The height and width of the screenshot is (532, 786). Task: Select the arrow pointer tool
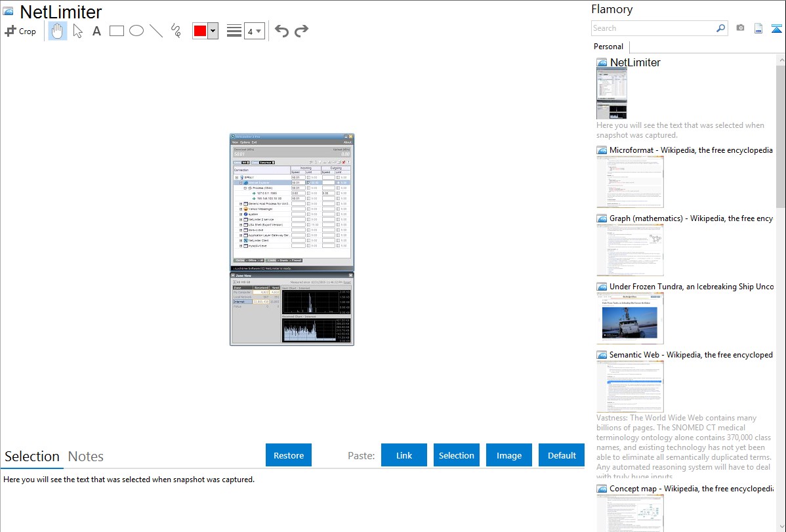pyautogui.click(x=77, y=31)
